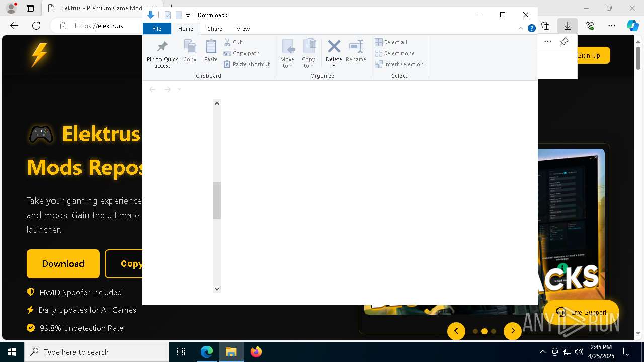The height and width of the screenshot is (362, 644).
Task: Show hidden system tray icons
Action: click(542, 352)
